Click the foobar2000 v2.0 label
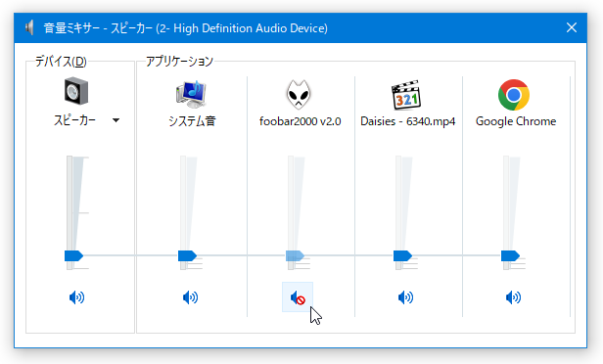 (x=300, y=121)
